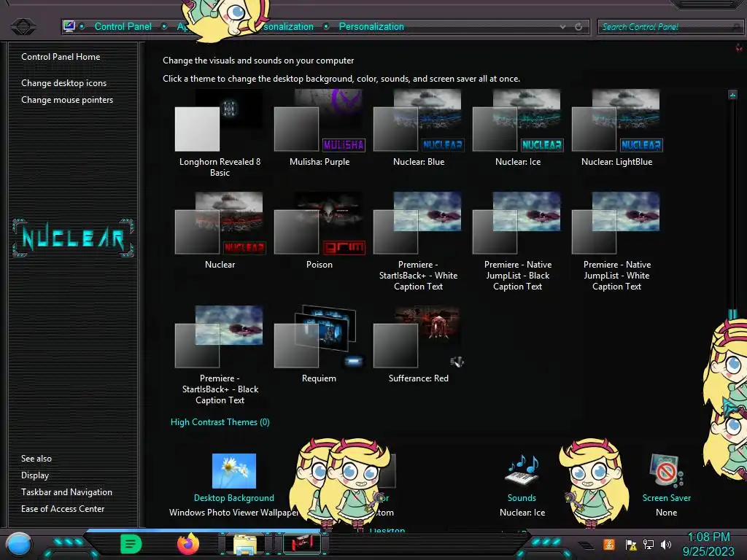This screenshot has width=747, height=560.
Task: Click Control Panel in the address breadcrumb
Action: [123, 27]
